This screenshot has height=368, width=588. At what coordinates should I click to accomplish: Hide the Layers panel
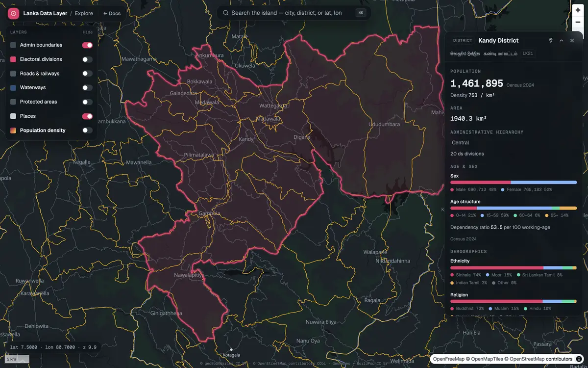click(87, 32)
